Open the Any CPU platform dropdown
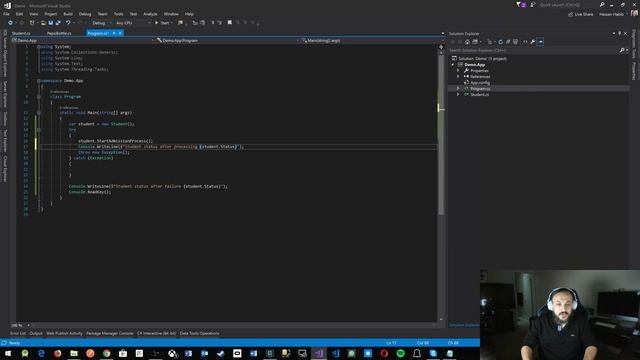640x360 pixels. click(133, 23)
